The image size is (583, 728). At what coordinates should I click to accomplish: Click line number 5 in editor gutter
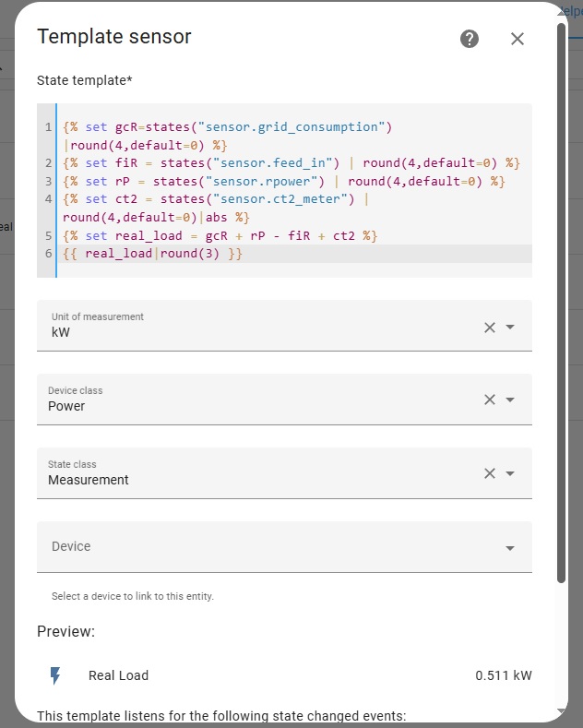48,236
